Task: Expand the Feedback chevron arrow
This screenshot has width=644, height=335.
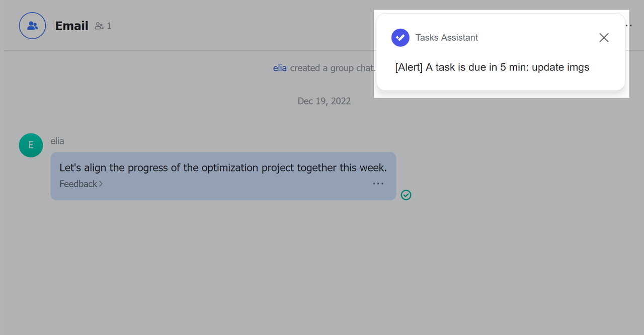Action: (101, 184)
